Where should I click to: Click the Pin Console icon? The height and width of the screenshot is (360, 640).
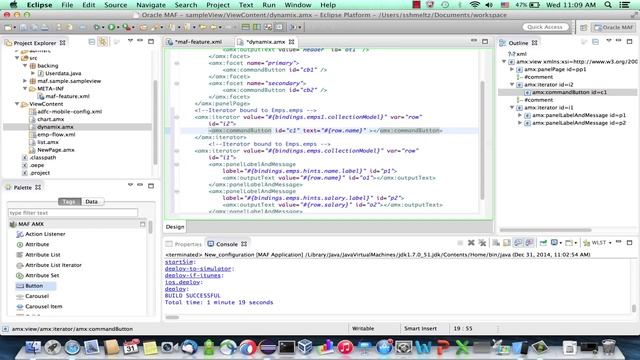pos(543,243)
